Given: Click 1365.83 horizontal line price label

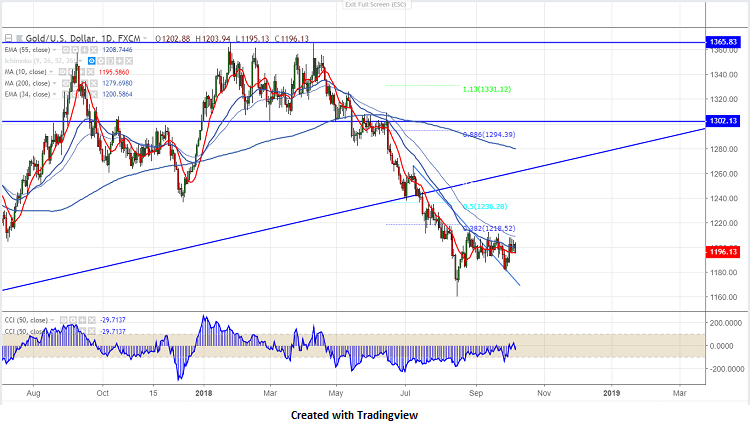Looking at the screenshot, I should (x=723, y=42).
